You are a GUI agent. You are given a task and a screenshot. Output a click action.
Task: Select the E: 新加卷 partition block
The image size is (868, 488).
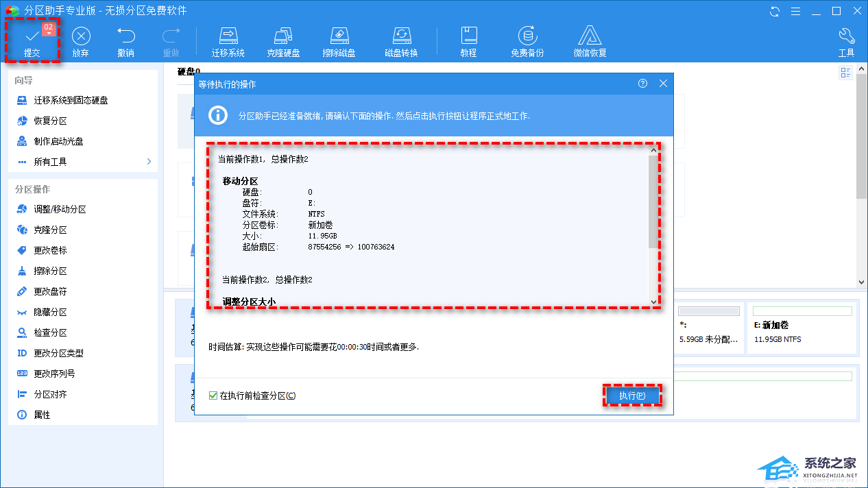(802, 328)
